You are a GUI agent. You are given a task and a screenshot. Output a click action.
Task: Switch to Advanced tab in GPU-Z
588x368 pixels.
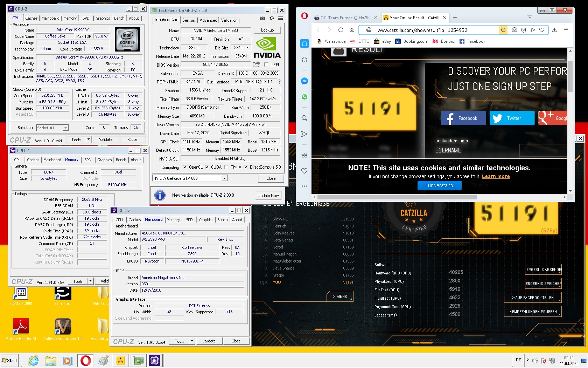[209, 20]
